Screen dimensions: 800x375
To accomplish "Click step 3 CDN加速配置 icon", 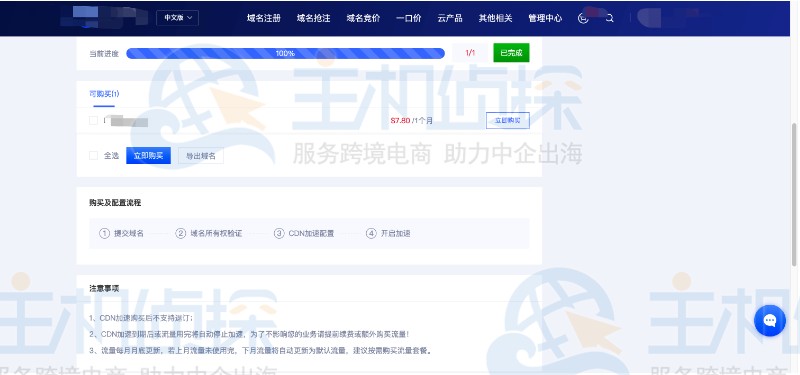I will (279, 233).
